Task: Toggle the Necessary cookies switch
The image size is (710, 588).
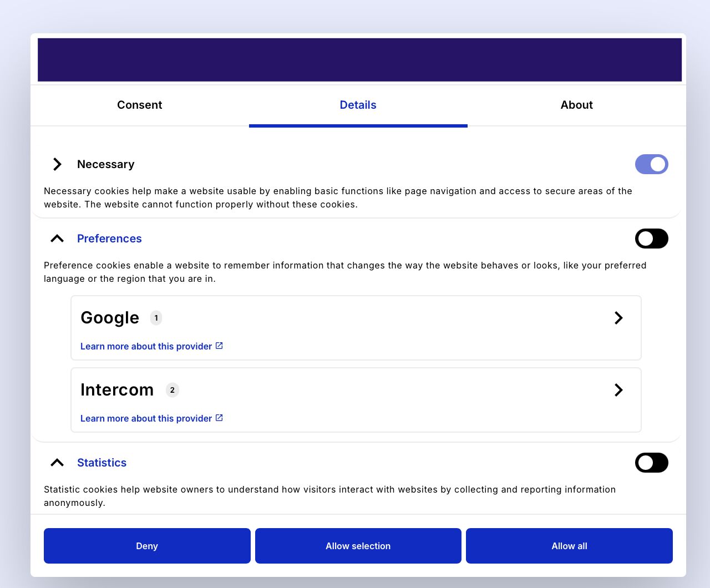Action: (x=652, y=164)
